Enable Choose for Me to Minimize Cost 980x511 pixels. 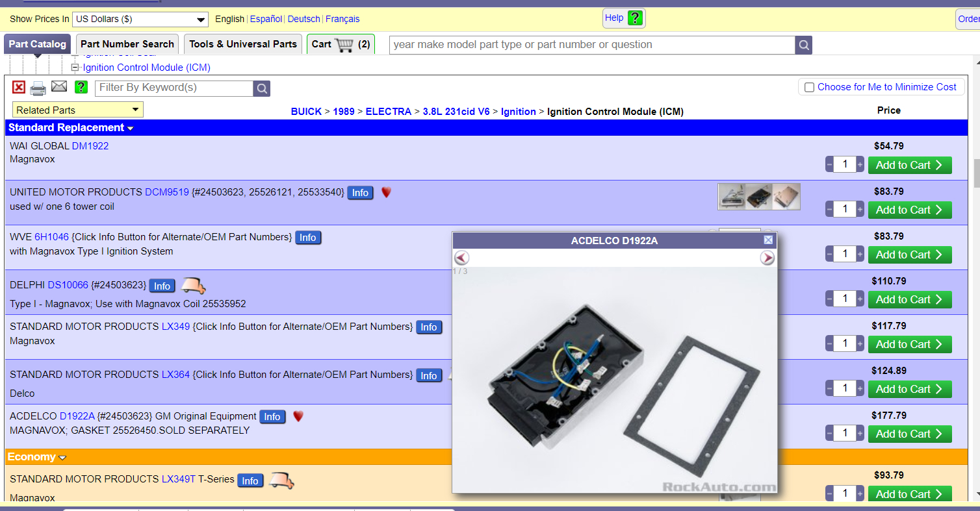click(x=810, y=88)
